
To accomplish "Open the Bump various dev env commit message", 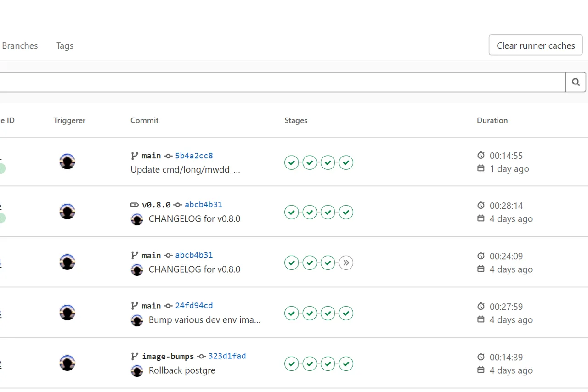I will click(204, 320).
